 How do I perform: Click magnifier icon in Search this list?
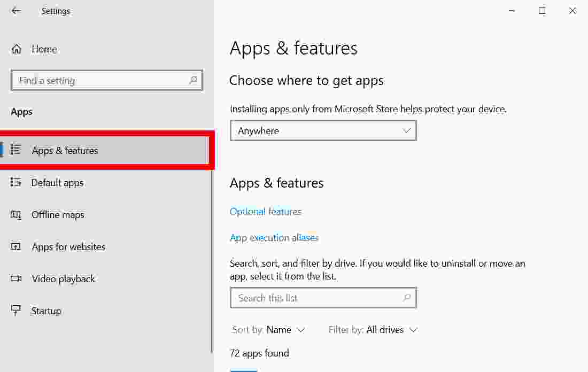click(406, 298)
